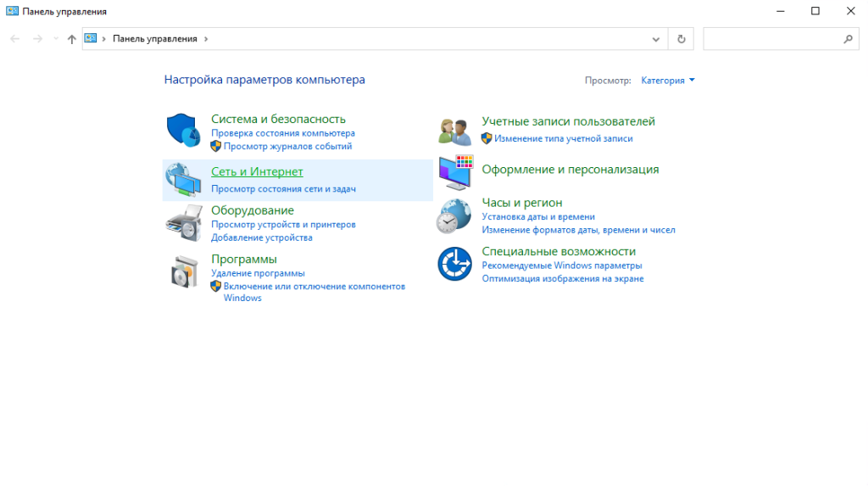This screenshot has width=868, height=486.
Task: Open Проверка состояния компьютера link
Action: [283, 133]
